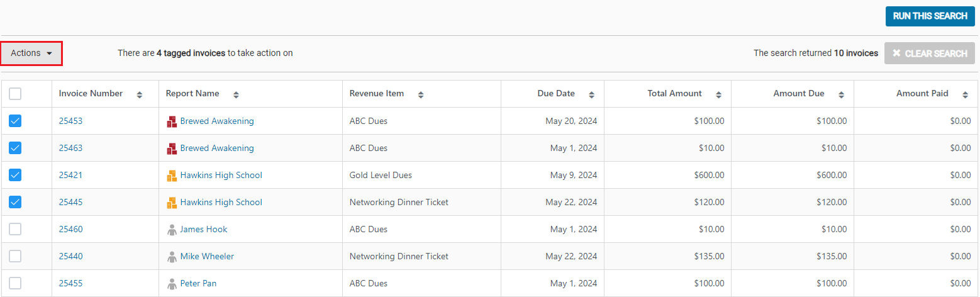Tick the checkbox for invoice 25455
This screenshot has width=980, height=297.
click(15, 283)
